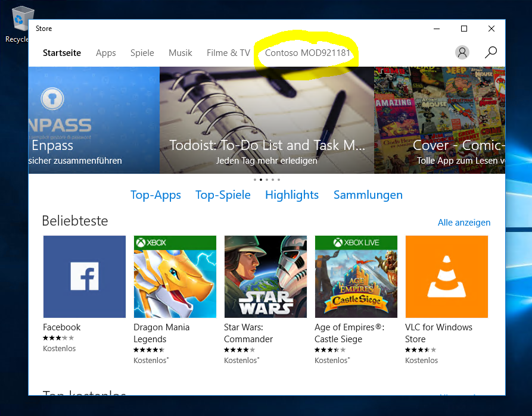Screen dimensions: 532x416
Task: Open the Recycle Bin desktop icon
Action: pos(20,24)
